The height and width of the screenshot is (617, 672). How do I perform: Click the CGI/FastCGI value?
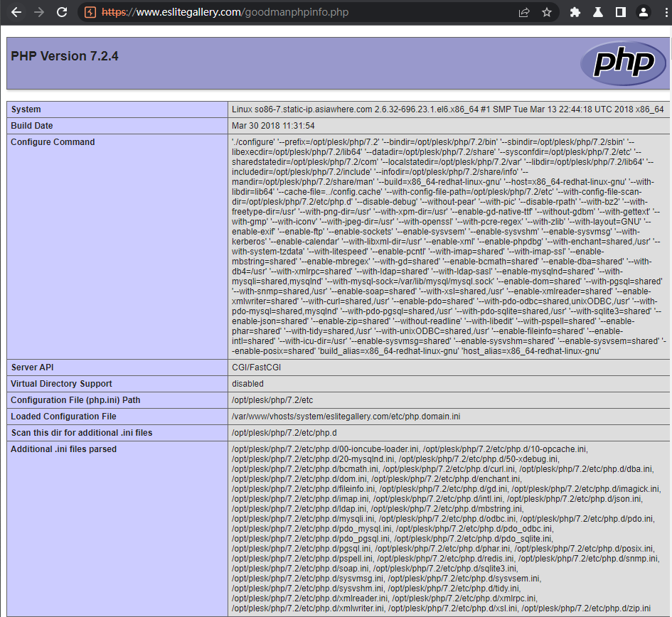(256, 367)
